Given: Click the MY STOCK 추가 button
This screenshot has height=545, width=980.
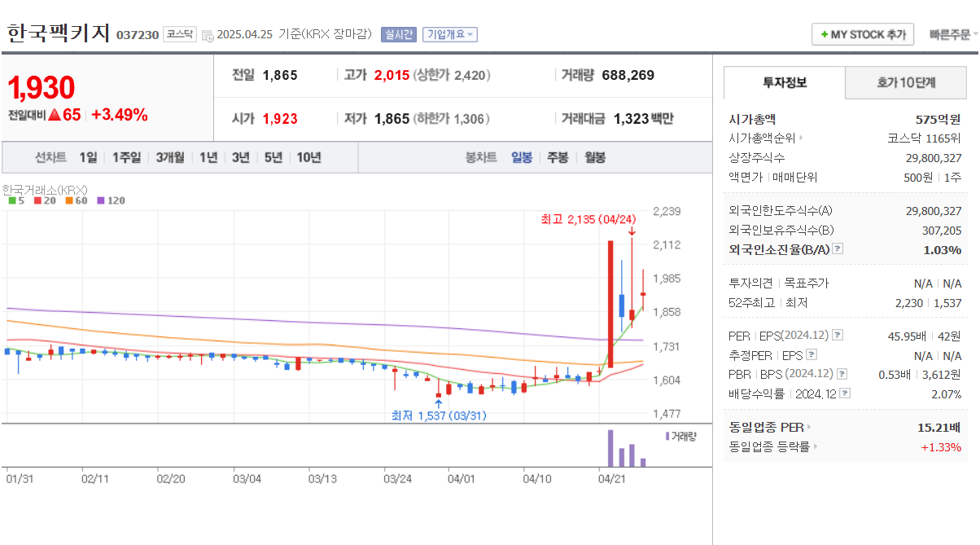Looking at the screenshot, I should click(x=862, y=33).
